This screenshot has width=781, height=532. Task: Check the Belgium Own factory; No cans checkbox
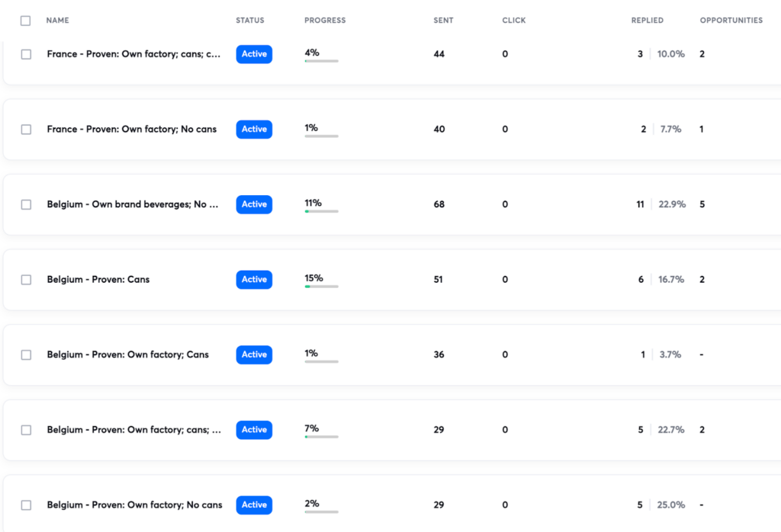[26, 505]
